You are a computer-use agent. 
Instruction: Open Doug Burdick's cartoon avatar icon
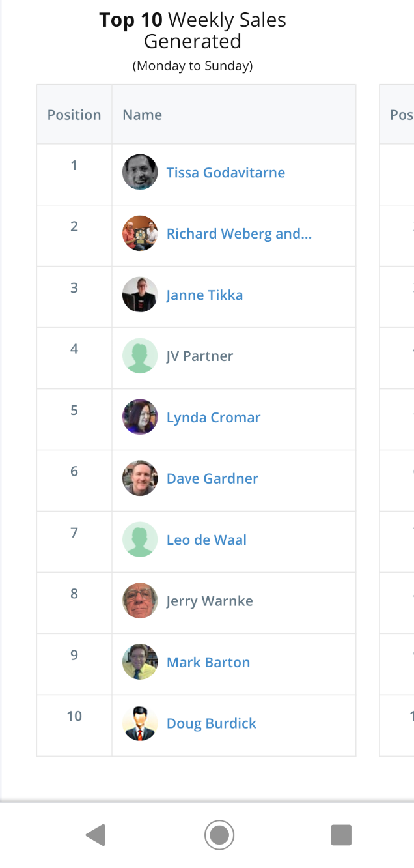140,723
